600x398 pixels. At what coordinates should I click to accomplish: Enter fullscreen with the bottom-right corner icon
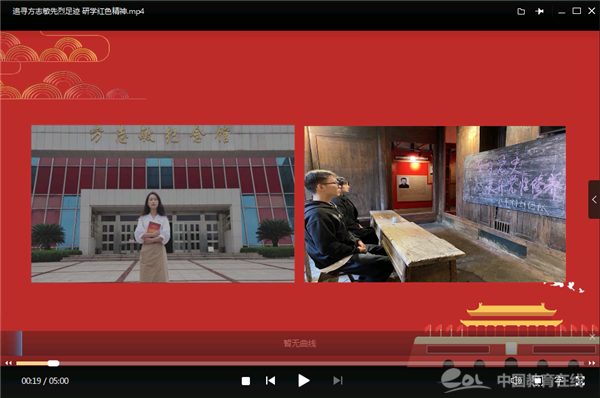(580, 380)
